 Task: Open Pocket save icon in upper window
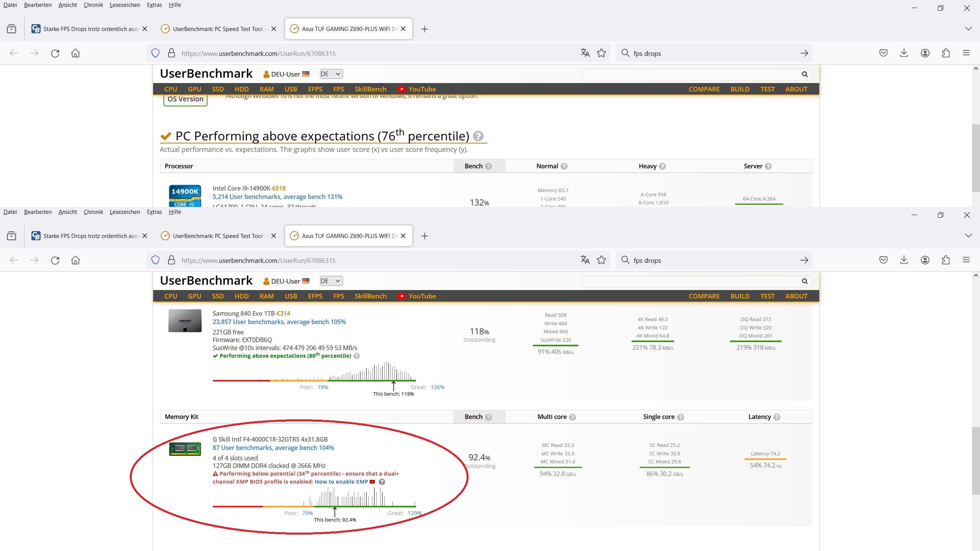pyautogui.click(x=884, y=53)
